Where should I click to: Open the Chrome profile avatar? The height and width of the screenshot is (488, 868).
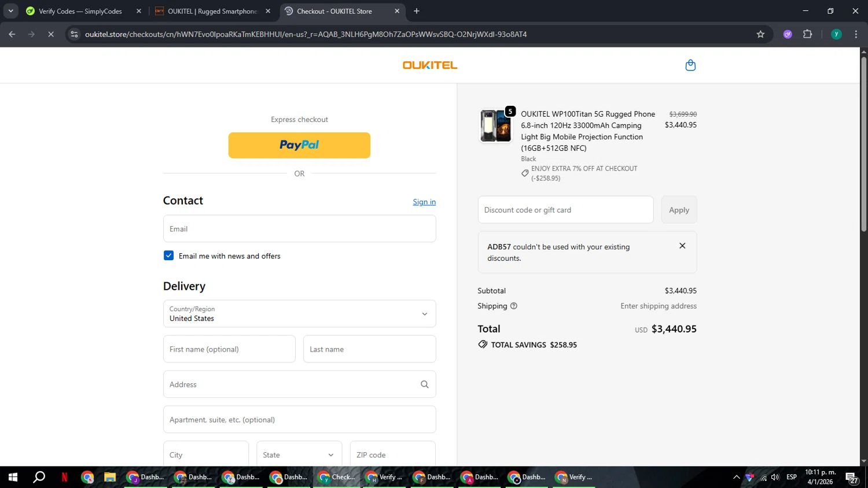click(836, 34)
